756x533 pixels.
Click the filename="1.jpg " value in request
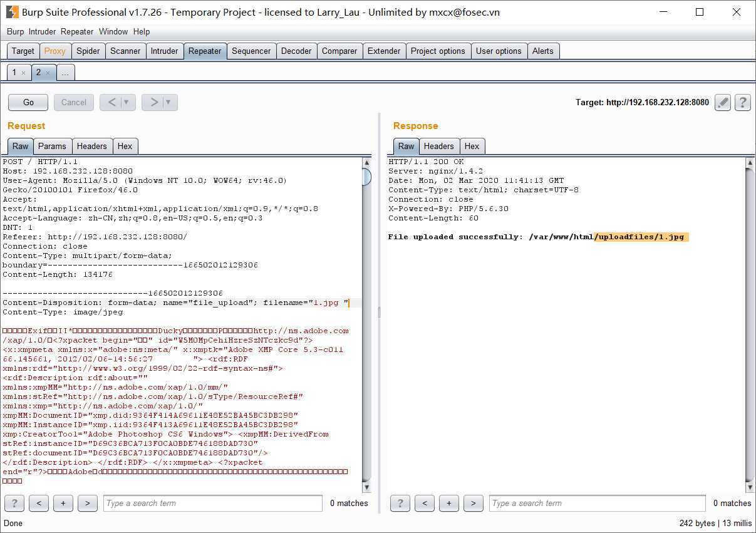tap(306, 303)
